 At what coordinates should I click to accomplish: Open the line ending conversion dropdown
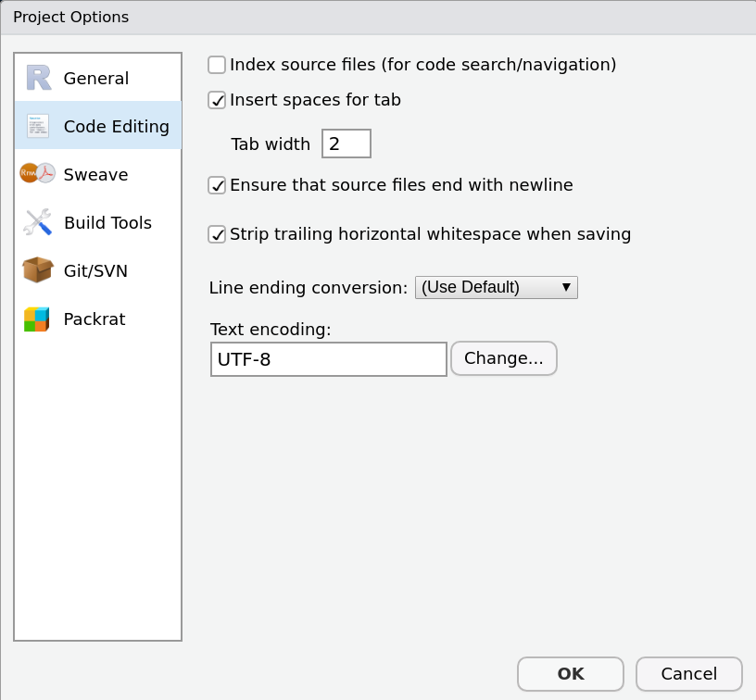pyautogui.click(x=496, y=287)
